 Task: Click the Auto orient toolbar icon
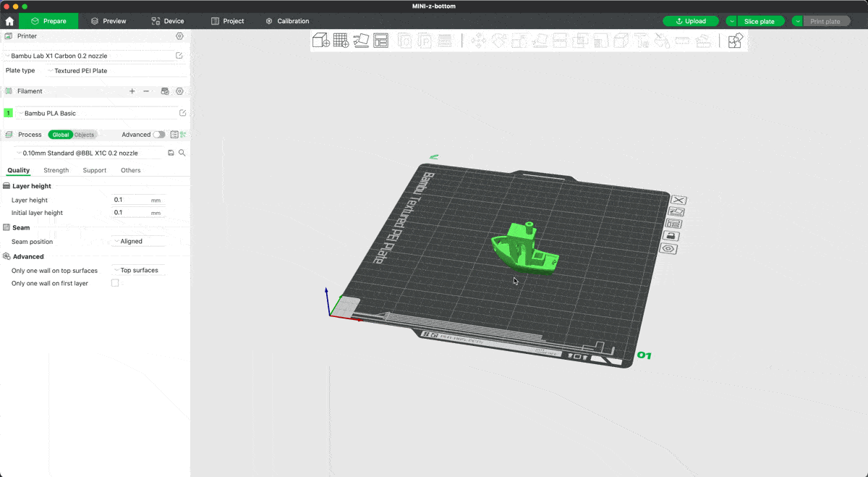[361, 41]
